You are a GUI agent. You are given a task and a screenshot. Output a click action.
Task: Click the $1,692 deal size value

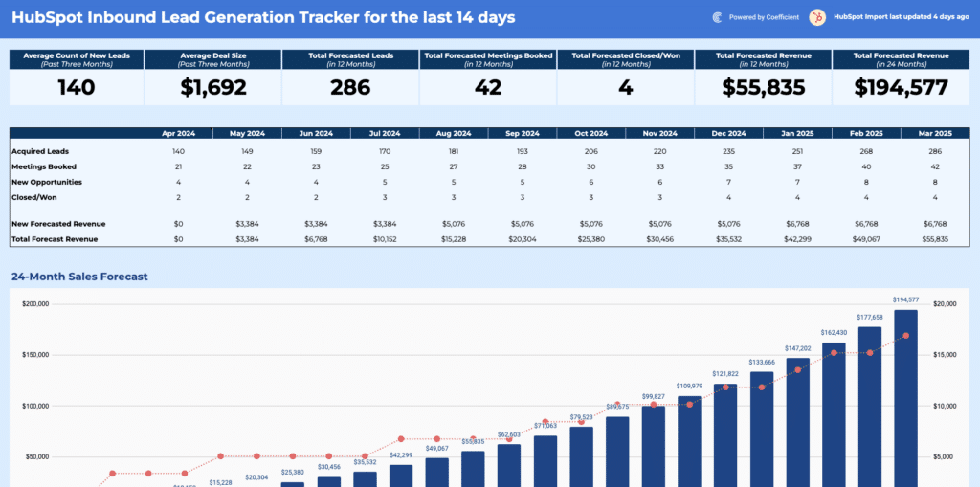[x=213, y=87]
